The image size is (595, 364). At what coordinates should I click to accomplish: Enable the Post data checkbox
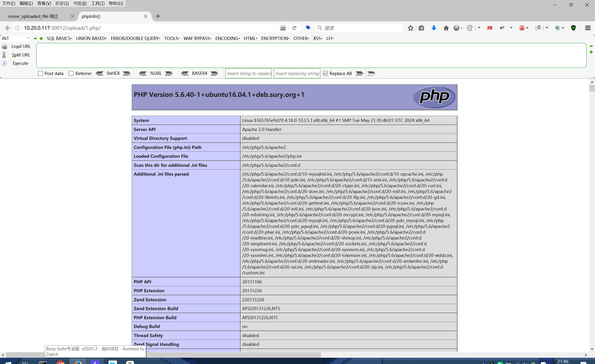pos(40,73)
